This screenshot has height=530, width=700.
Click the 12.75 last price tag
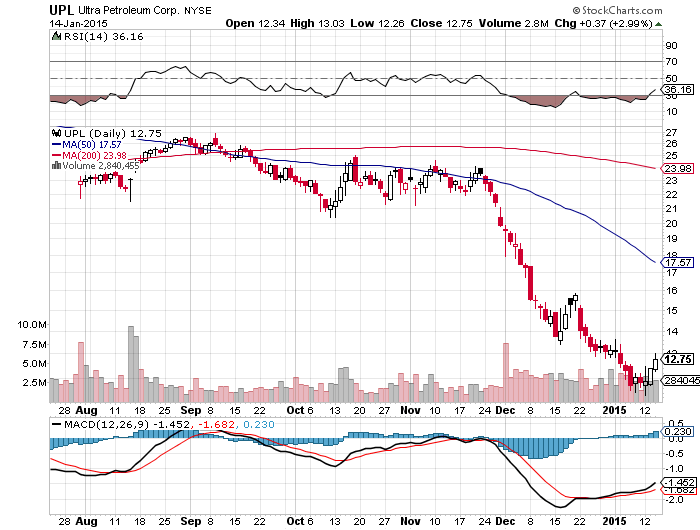click(x=678, y=359)
